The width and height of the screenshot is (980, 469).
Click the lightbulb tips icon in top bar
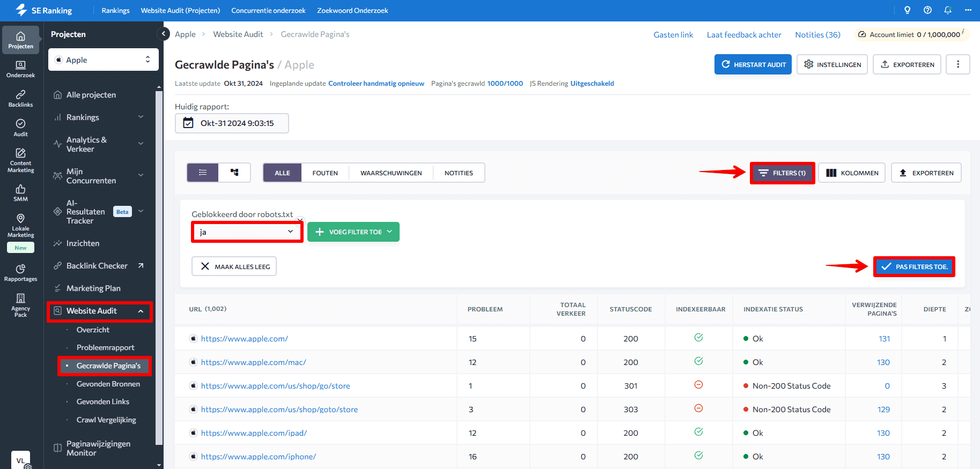pos(907,10)
